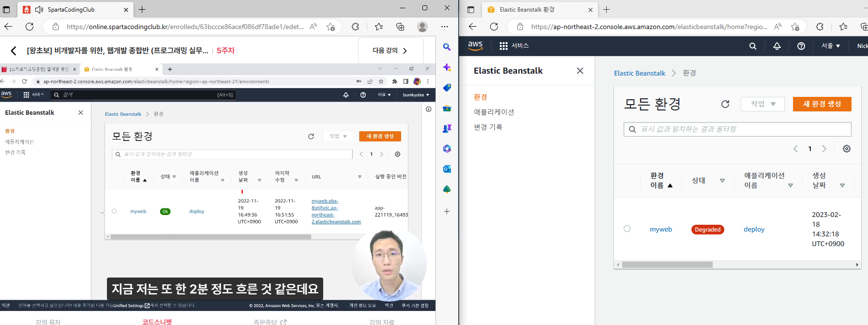Open collections in the left browser toolbar
868x325 pixels.
[400, 27]
